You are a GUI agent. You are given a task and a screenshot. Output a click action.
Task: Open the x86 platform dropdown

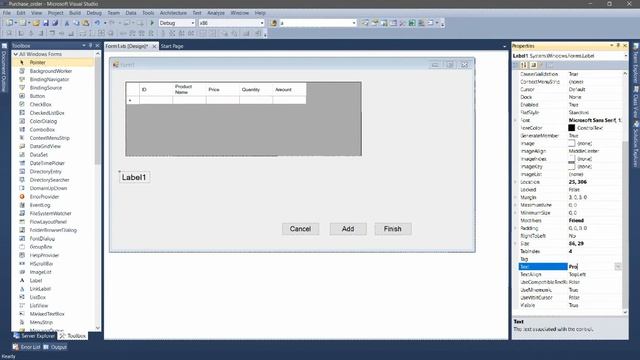(x=262, y=23)
